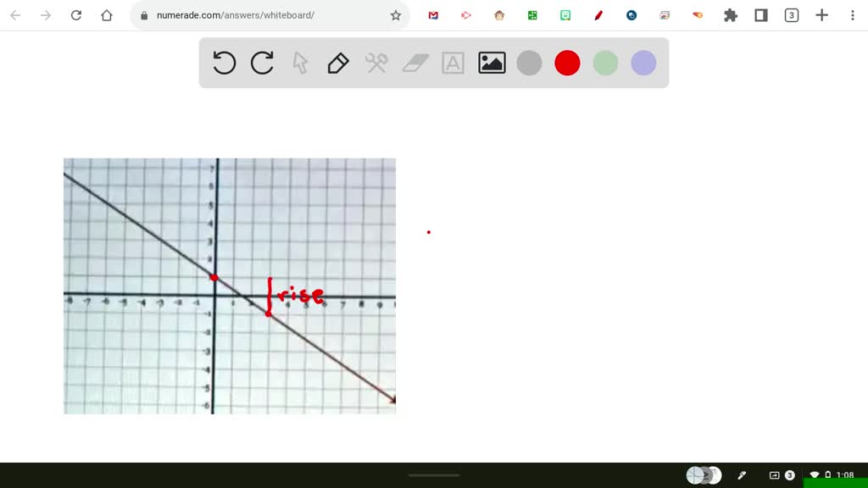Open the browser extensions puzzle menu
Viewport: 868px width, 488px height.
tap(730, 14)
